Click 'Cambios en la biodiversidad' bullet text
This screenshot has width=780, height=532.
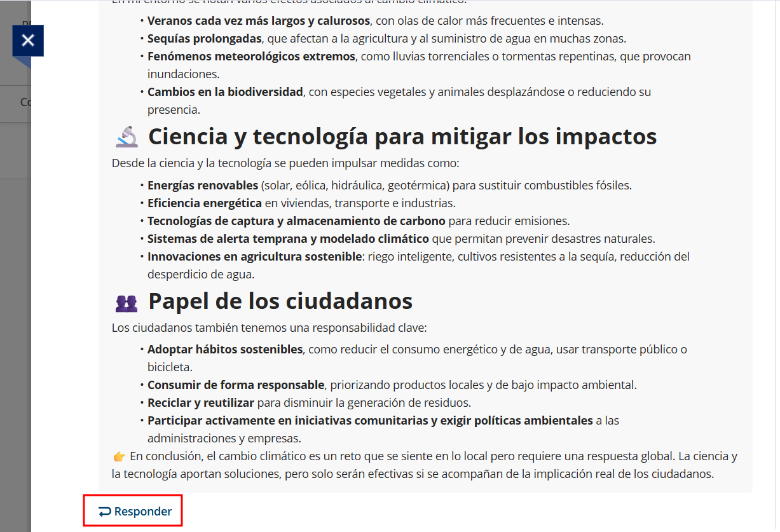225,92
